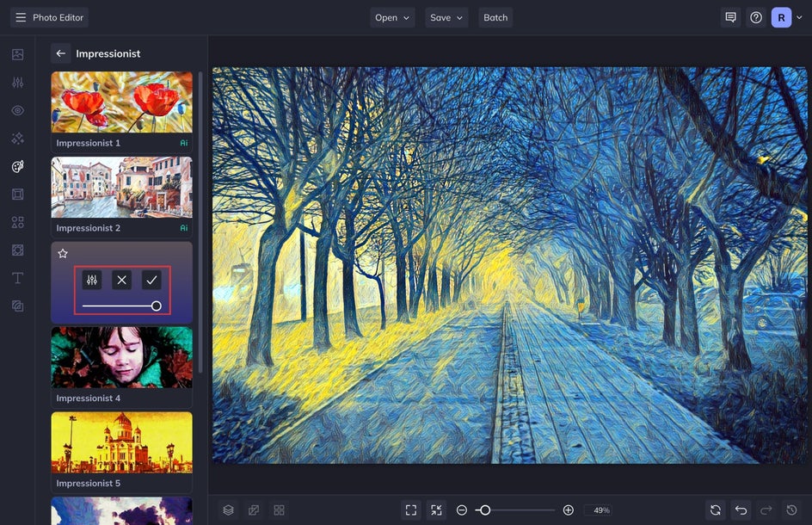This screenshot has width=812, height=525.
Task: Click the Ai badge on Impressionist 1
Action: pyautogui.click(x=184, y=143)
